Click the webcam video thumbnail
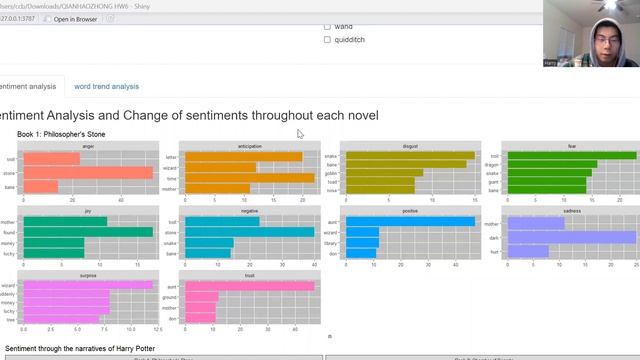Viewport: 640px width, 360px height. click(x=591, y=33)
